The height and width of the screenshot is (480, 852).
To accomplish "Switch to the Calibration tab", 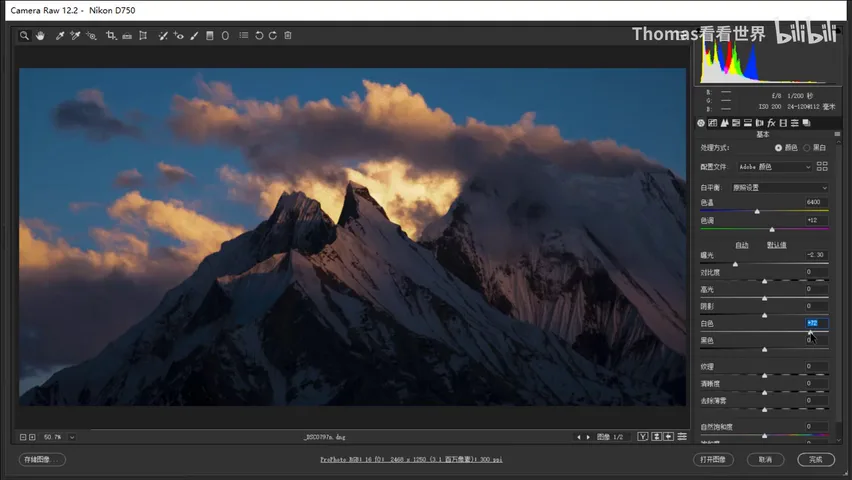I will pyautogui.click(x=783, y=123).
